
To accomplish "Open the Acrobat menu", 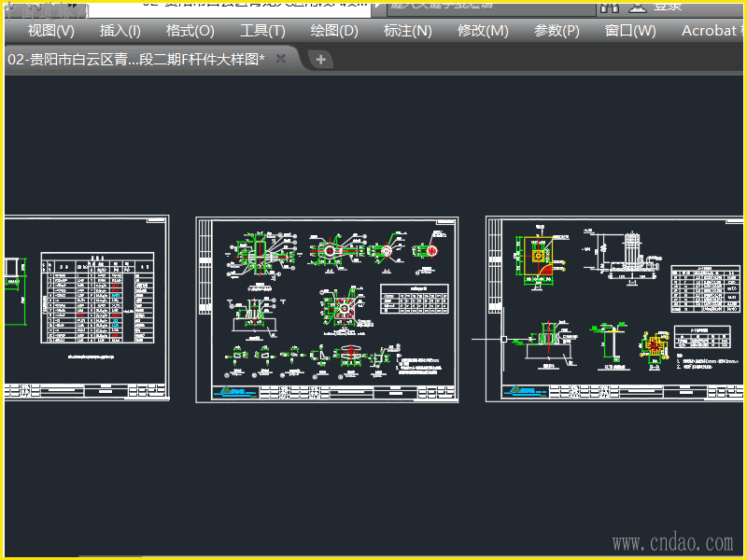I will tap(710, 31).
